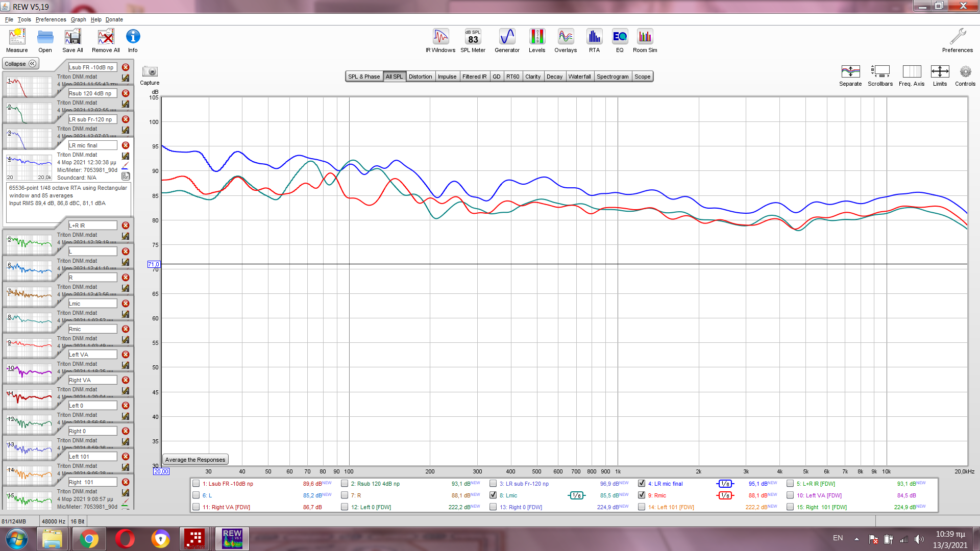Click the speaker volume tray icon
This screenshot has height=551, width=980.
(919, 539)
